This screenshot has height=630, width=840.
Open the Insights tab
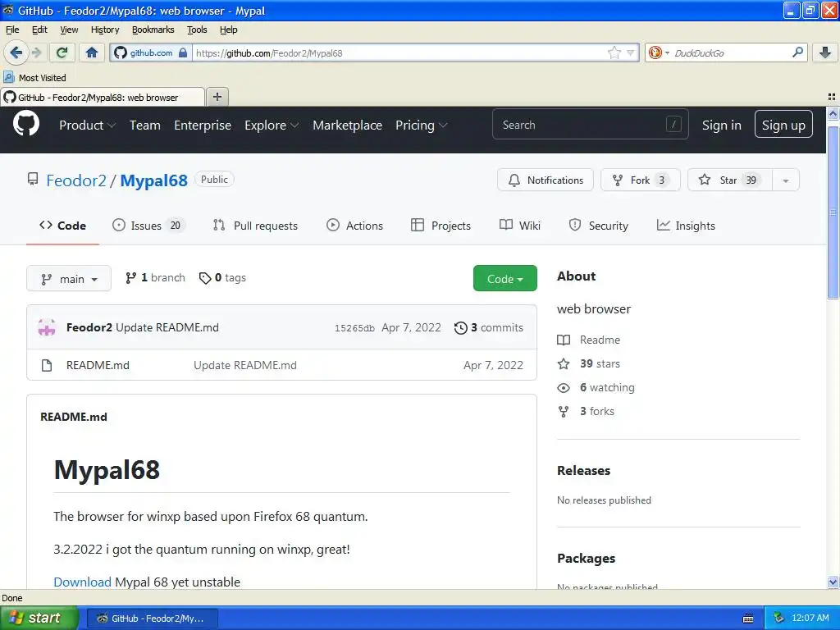pyautogui.click(x=687, y=226)
